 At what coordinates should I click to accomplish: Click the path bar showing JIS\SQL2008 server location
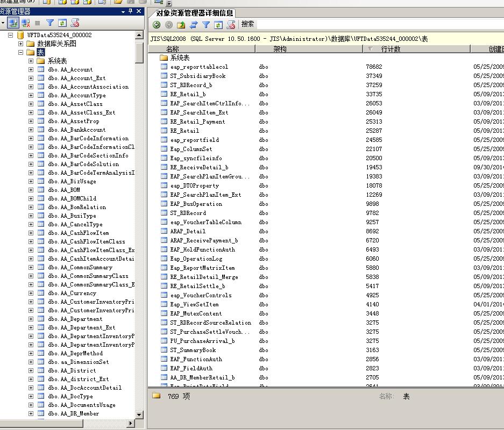[326, 39]
